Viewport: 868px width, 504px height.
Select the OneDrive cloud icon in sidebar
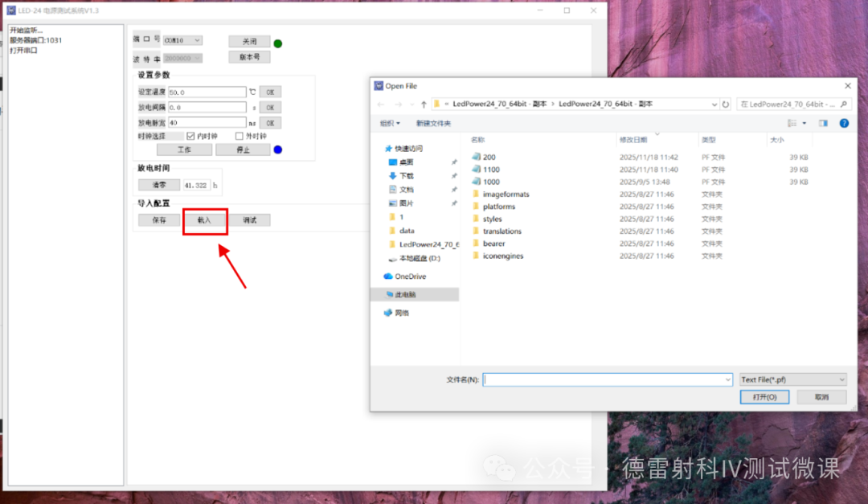pyautogui.click(x=388, y=277)
